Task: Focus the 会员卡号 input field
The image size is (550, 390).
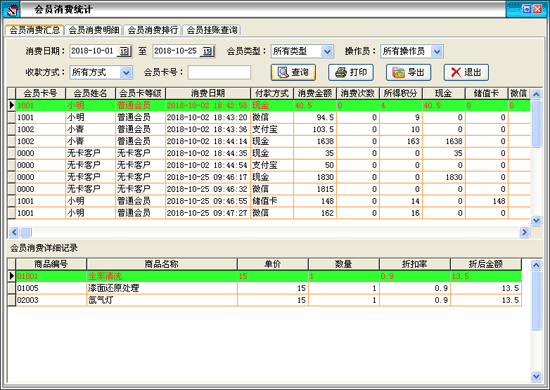Action: [x=219, y=72]
